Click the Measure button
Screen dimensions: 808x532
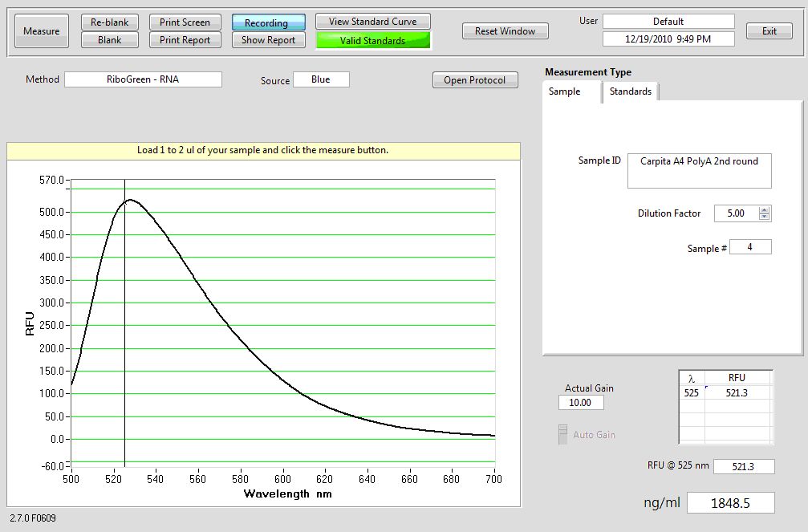[41, 31]
